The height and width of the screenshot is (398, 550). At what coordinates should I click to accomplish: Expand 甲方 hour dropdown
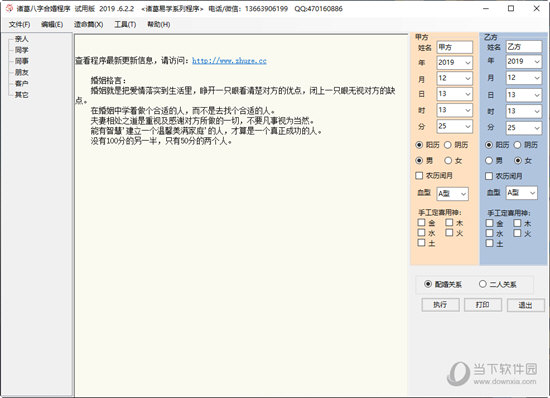[468, 110]
